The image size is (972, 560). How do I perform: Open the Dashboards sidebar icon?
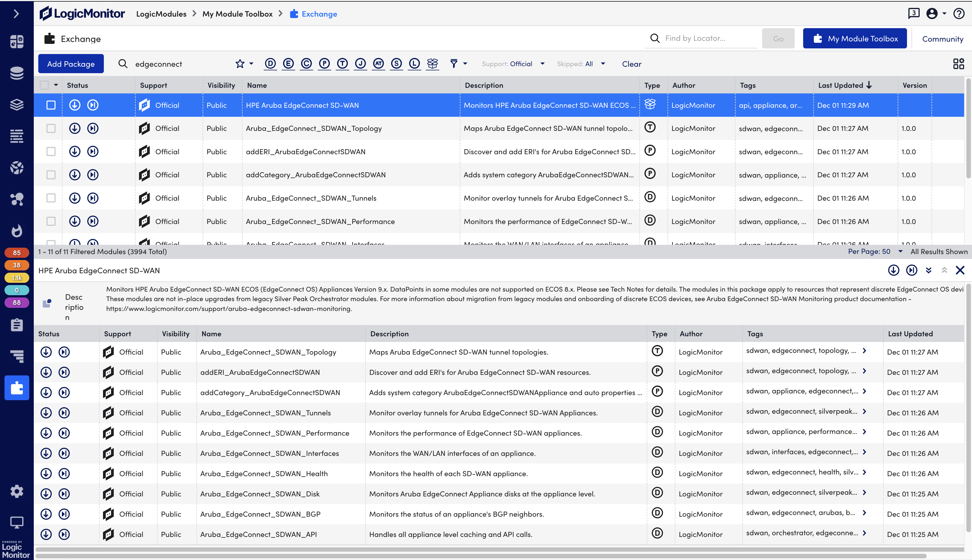(x=17, y=41)
